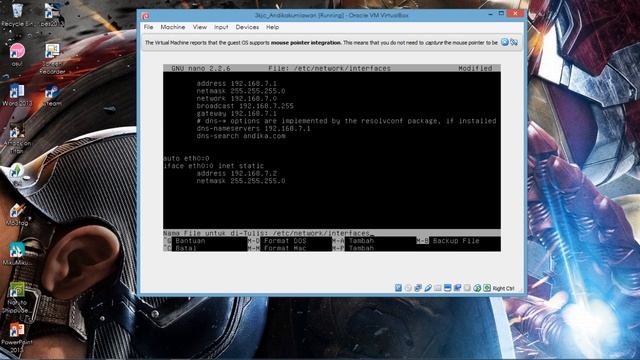Select the MikuMiku desktop shortcut

[17, 253]
